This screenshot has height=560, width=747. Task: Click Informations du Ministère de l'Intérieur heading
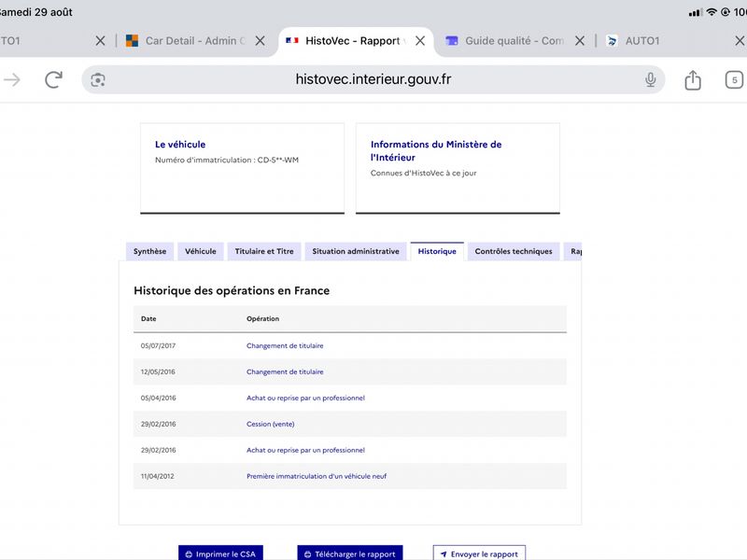tap(436, 151)
